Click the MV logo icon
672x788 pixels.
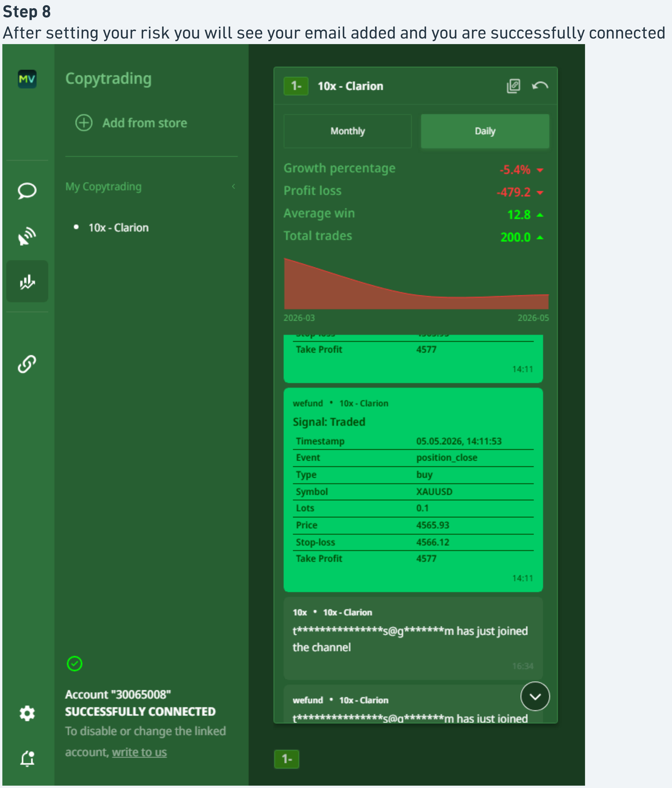(27, 79)
